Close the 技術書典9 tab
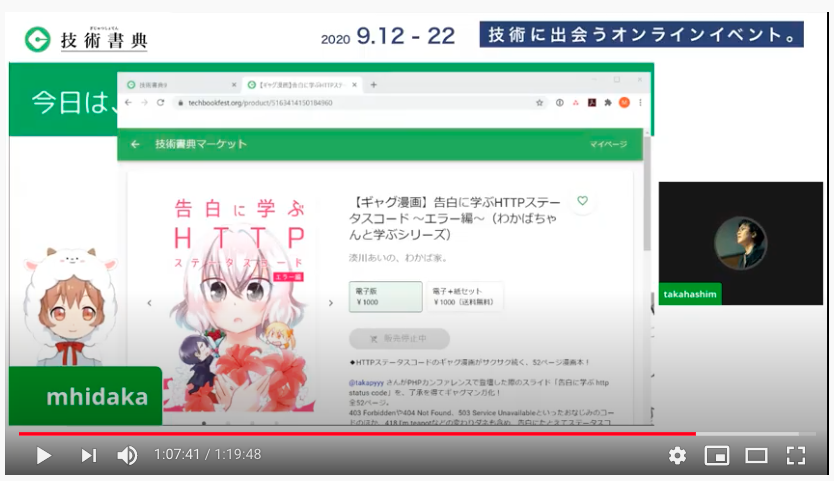Viewport: 834px width, 481px height. [233, 85]
